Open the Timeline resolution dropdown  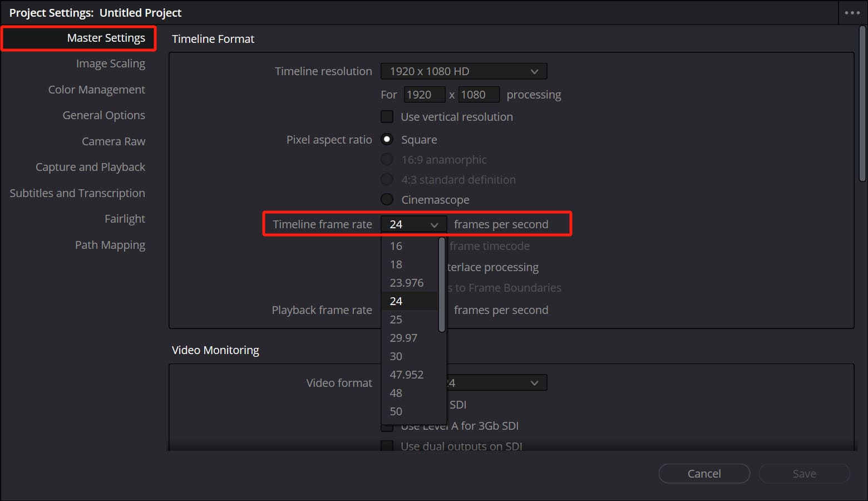pos(463,71)
